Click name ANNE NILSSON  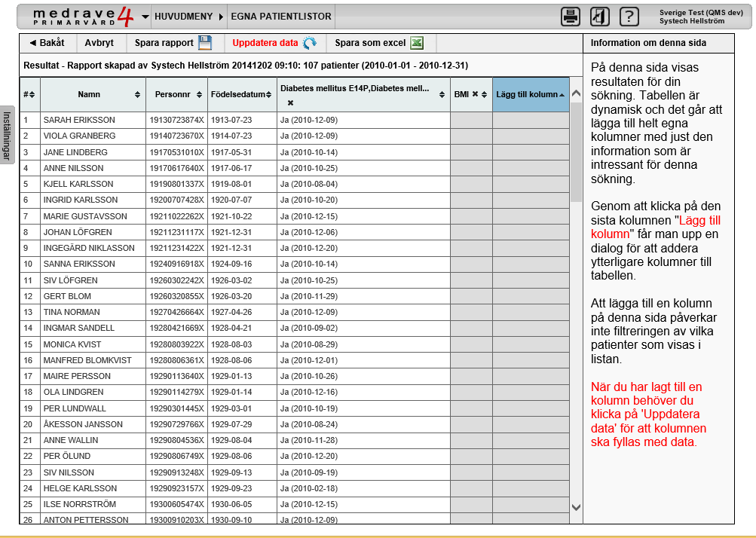click(73, 168)
